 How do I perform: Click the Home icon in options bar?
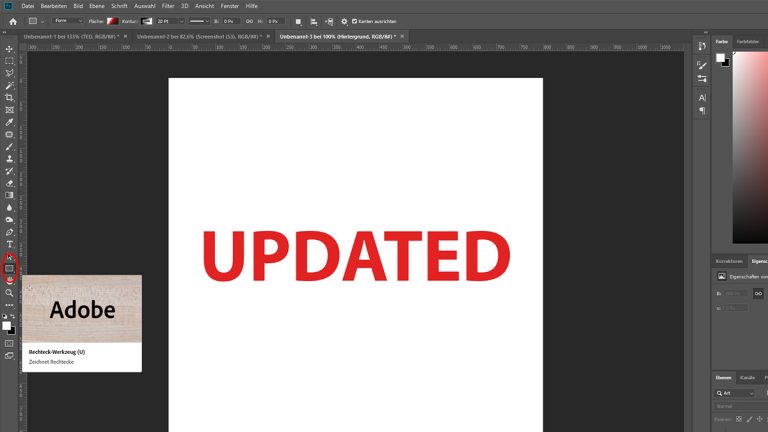(x=13, y=22)
